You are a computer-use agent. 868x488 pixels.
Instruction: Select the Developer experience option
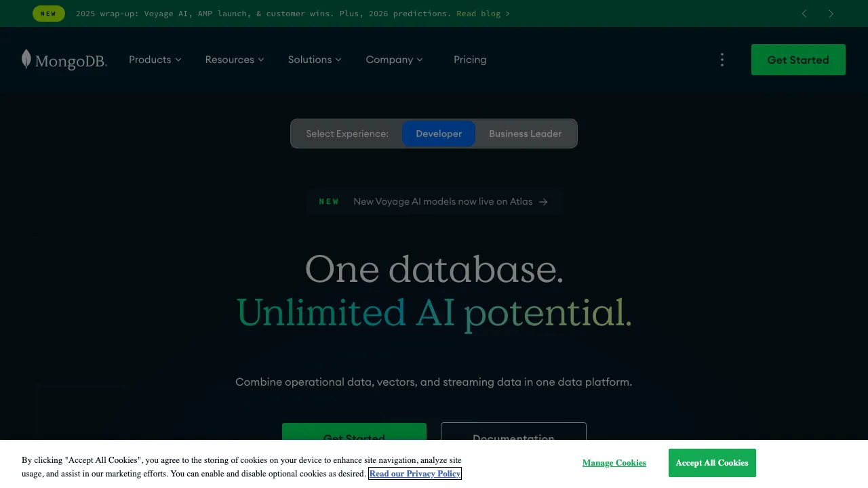[x=439, y=134]
